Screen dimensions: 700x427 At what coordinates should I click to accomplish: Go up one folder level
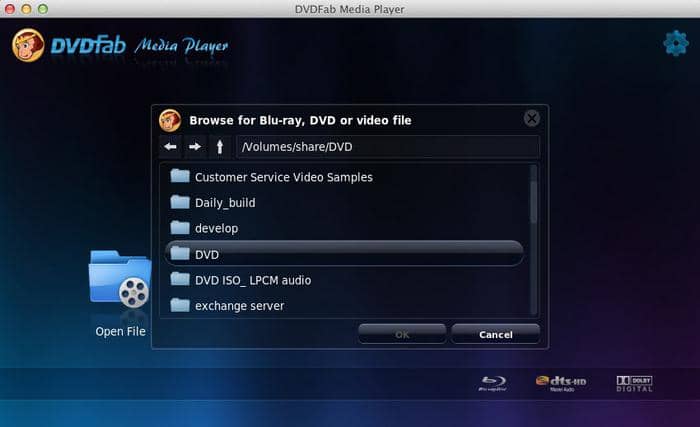[x=220, y=147]
